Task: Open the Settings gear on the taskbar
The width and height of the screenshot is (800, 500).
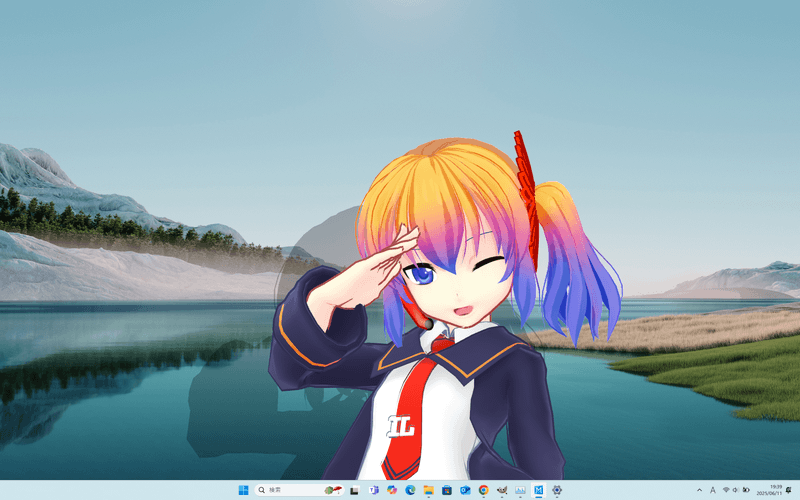Action: [557, 490]
